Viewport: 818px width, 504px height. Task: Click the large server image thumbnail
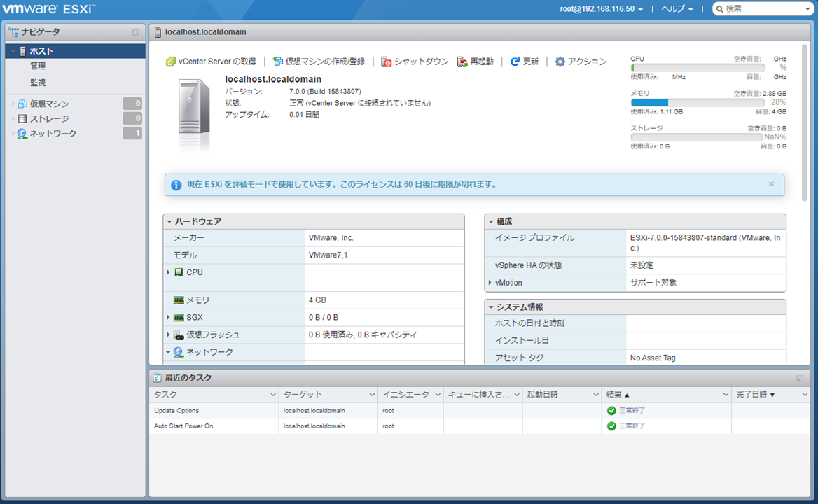[194, 113]
